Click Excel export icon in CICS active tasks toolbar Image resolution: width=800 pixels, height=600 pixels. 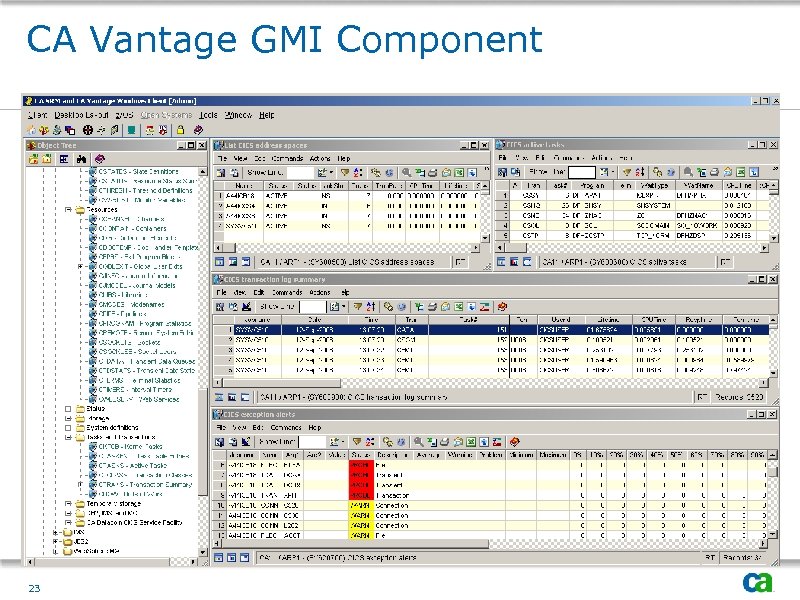741,172
